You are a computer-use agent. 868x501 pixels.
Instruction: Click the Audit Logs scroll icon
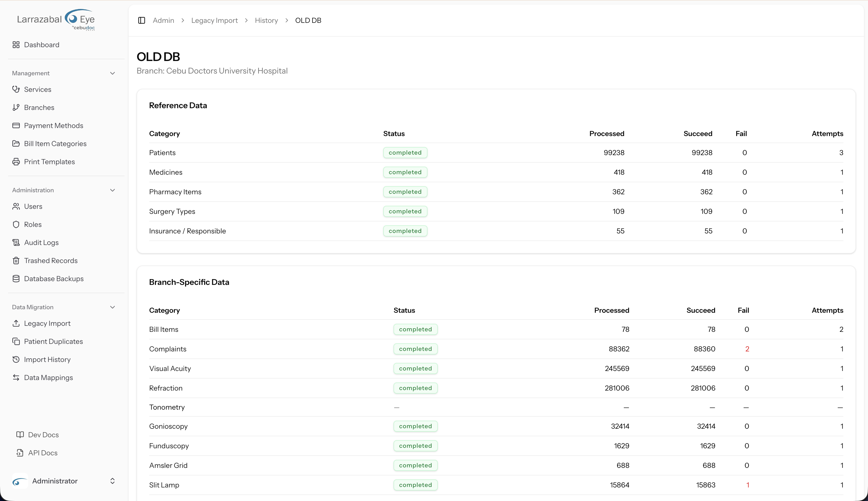point(16,242)
